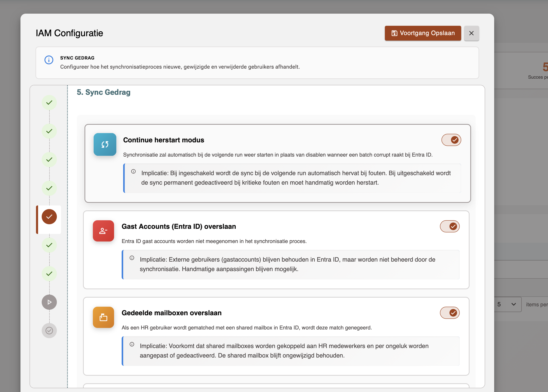Image resolution: width=548 pixels, height=392 pixels.
Task: Click the description starting 'Entra ID gast accounts worden'
Action: 214,241
